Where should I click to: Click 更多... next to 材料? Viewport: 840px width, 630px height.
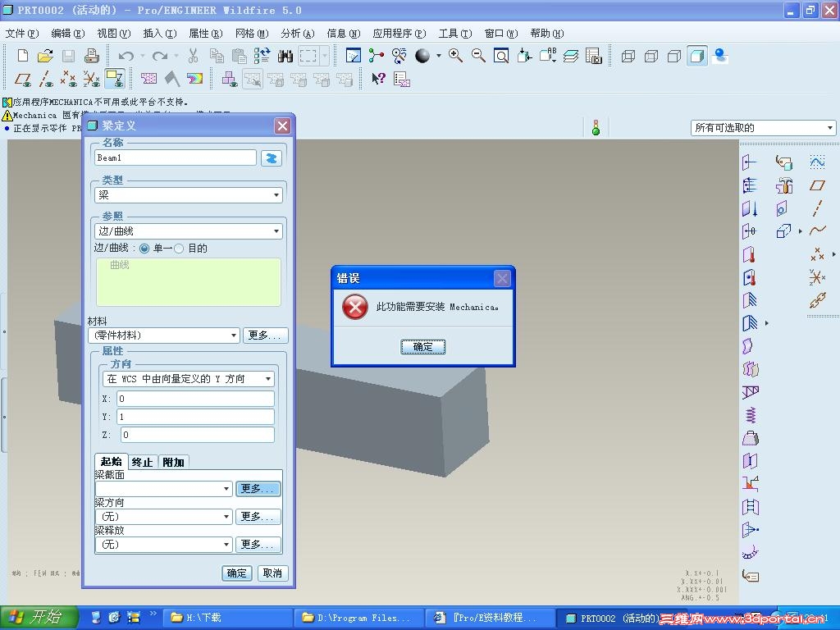[265, 336]
